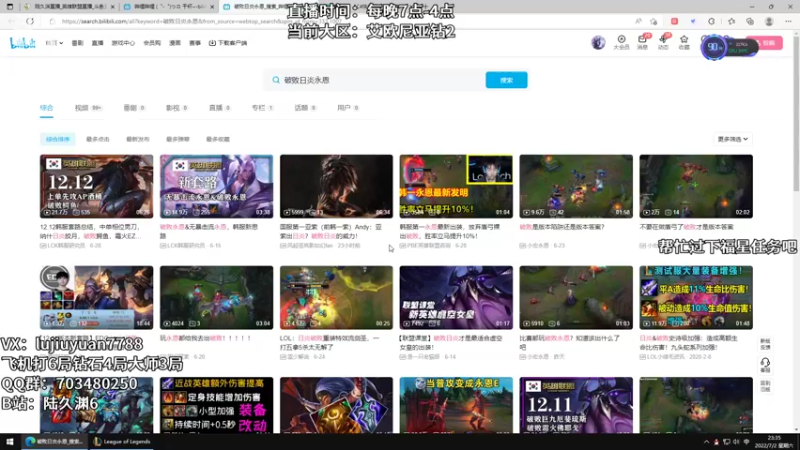Screen dimensions: 800x450
Task: Open the 动态 feed icon
Action: pyautogui.click(x=663, y=43)
